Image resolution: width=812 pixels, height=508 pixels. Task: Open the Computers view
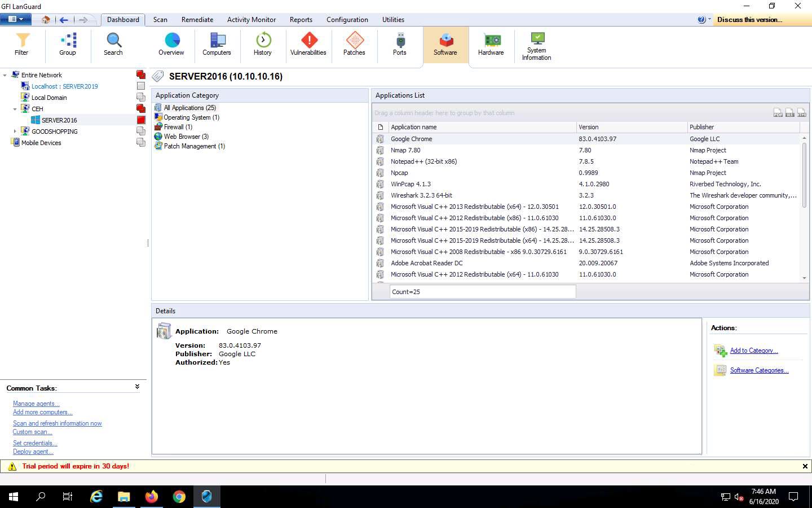217,45
